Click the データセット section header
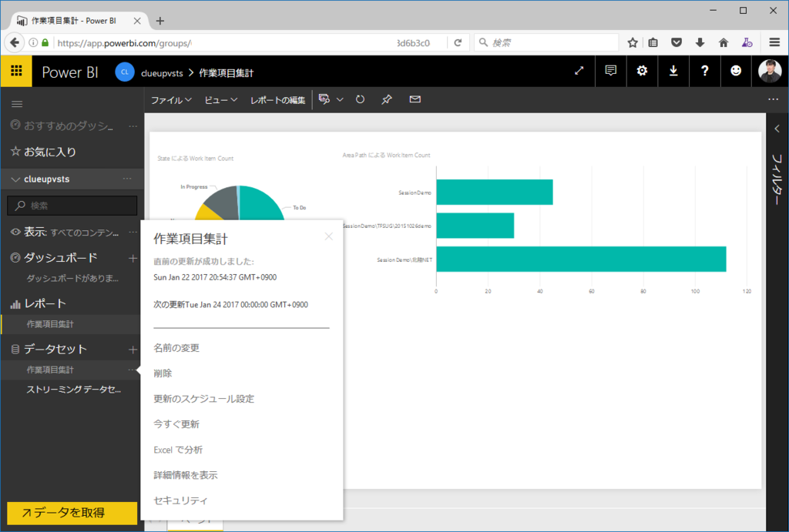This screenshot has height=532, width=789. click(x=55, y=350)
